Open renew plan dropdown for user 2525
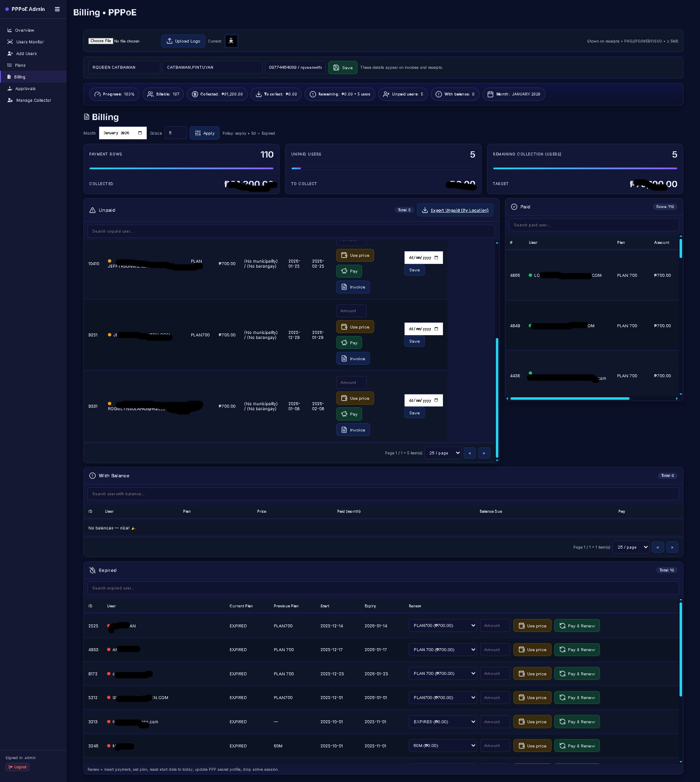700x782 pixels. [x=442, y=626]
